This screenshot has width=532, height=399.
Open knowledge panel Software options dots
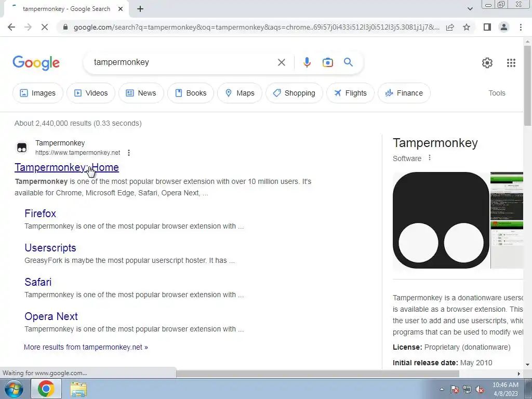pyautogui.click(x=430, y=158)
